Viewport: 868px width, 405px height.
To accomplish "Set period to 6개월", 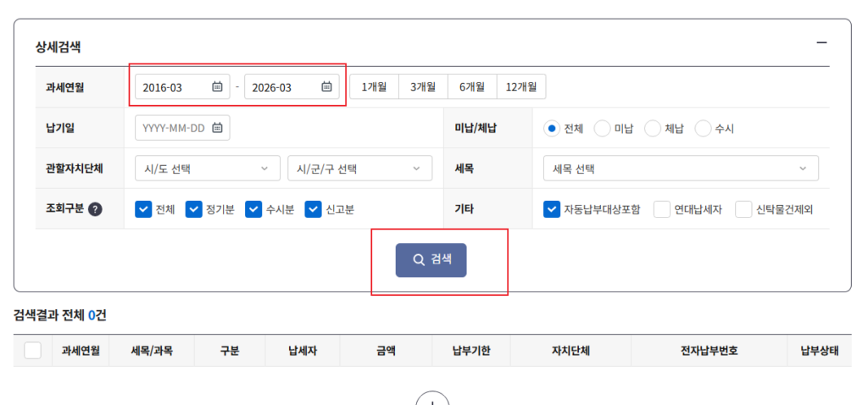I will click(472, 87).
